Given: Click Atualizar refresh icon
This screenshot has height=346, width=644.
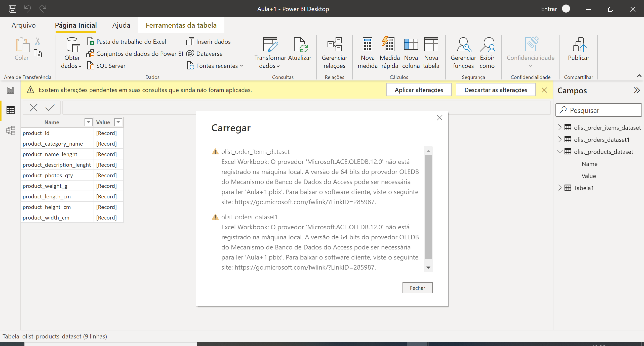Looking at the screenshot, I should point(300,49).
